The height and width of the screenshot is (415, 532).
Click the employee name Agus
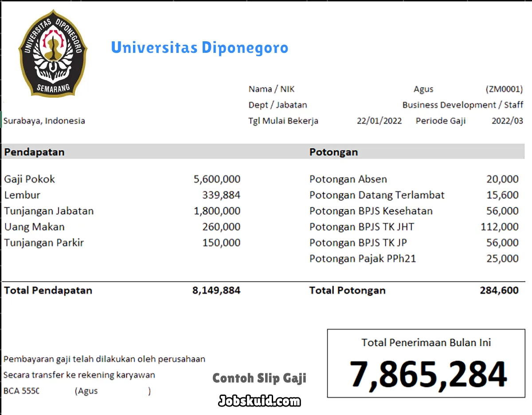tap(423, 89)
